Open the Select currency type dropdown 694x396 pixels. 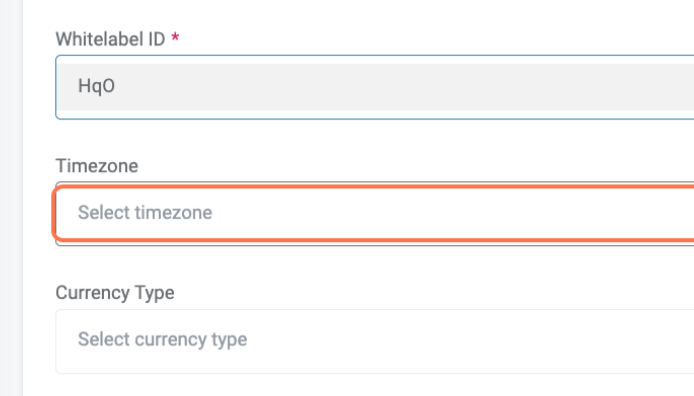click(x=374, y=341)
